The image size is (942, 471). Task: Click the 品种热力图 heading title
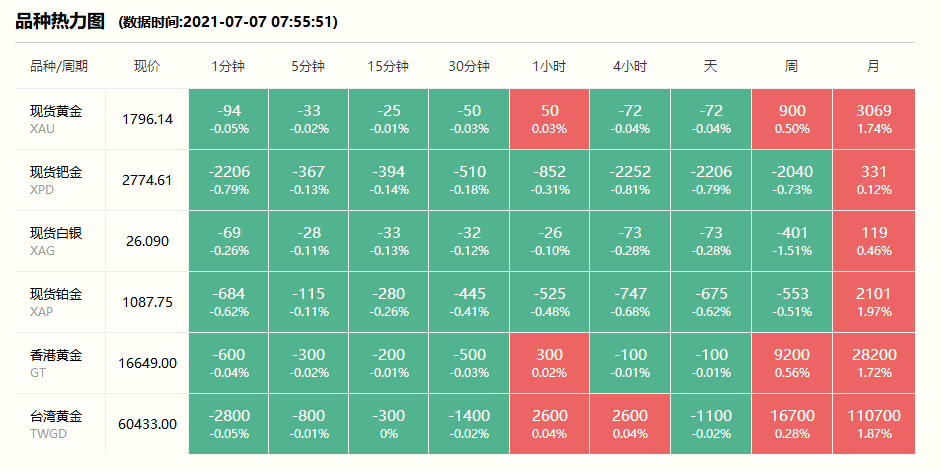[x=62, y=21]
